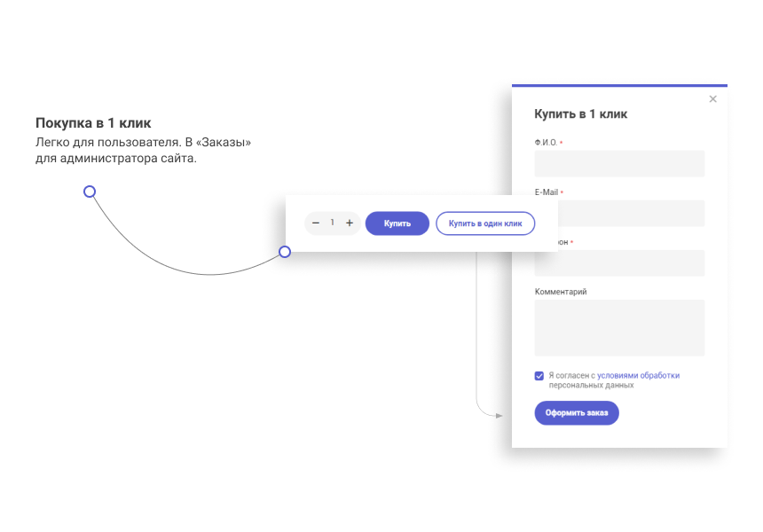Viewport: 763px width, 532px height.
Task: Click the minus quantity button
Action: click(x=316, y=223)
